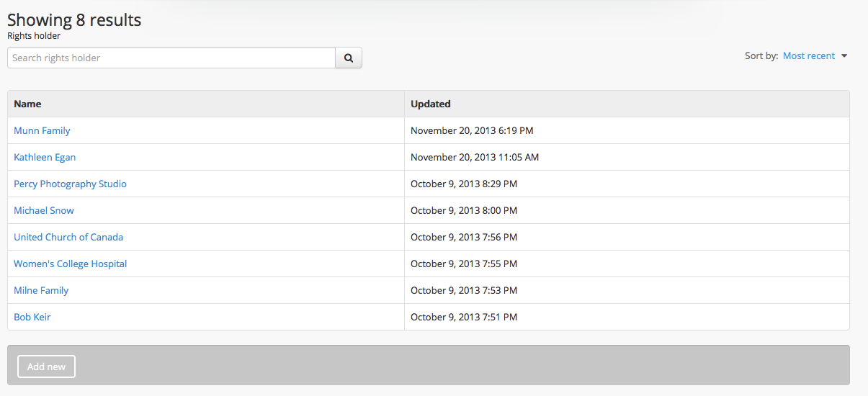
Task: Open the Most recent sort dropdown
Action: click(809, 56)
